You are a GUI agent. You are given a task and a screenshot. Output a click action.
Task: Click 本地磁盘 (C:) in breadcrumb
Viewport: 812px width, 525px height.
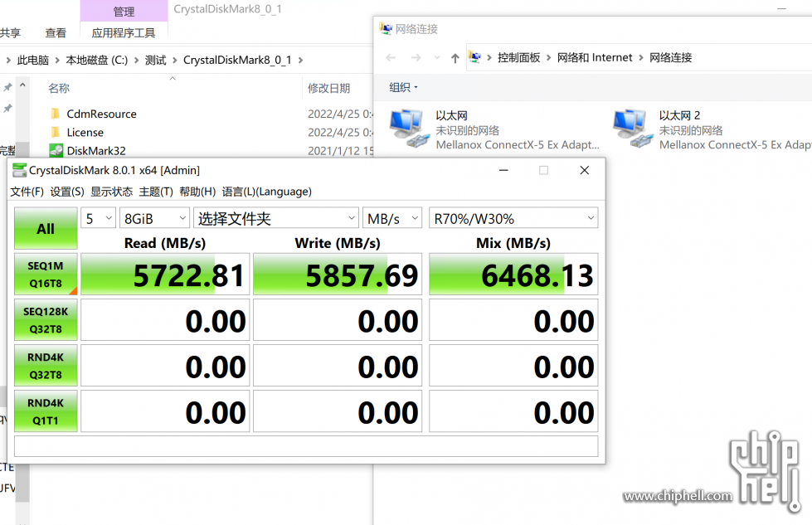[96, 60]
